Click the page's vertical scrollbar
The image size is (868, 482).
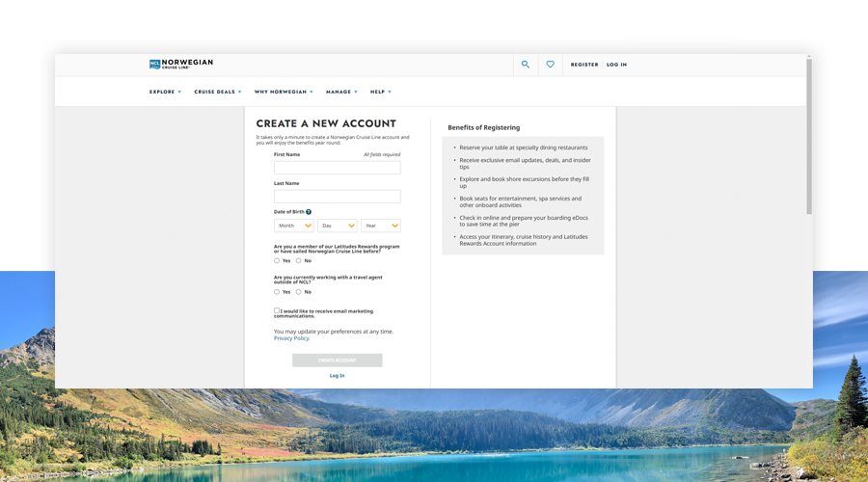click(x=809, y=135)
